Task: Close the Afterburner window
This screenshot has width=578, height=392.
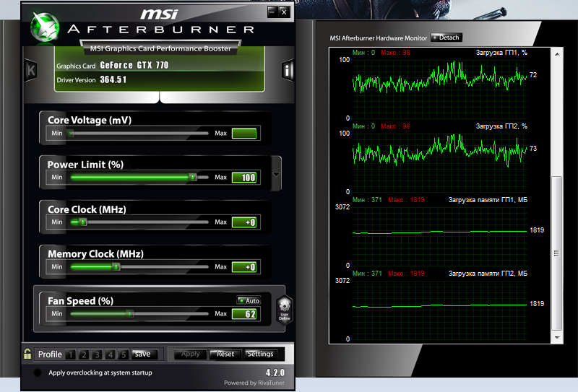Action: (284, 12)
